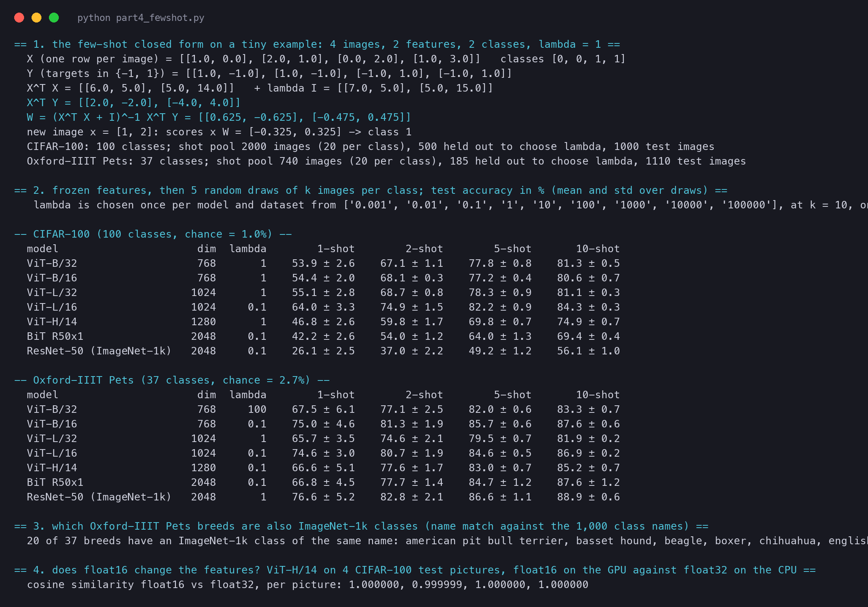Screen dimensions: 868x607
Task: Click the 'W = (X^T X + I)^-1 X^T Y' line
Action: 219,117
